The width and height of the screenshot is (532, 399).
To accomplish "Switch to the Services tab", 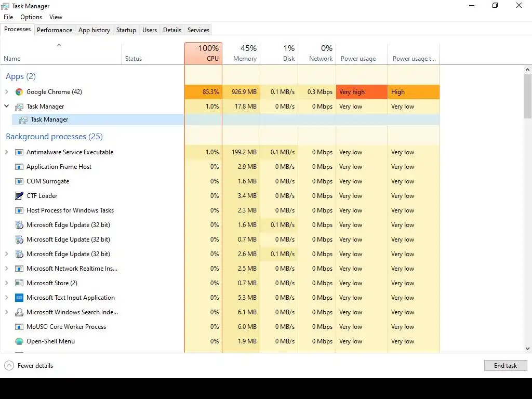I will 198,30.
